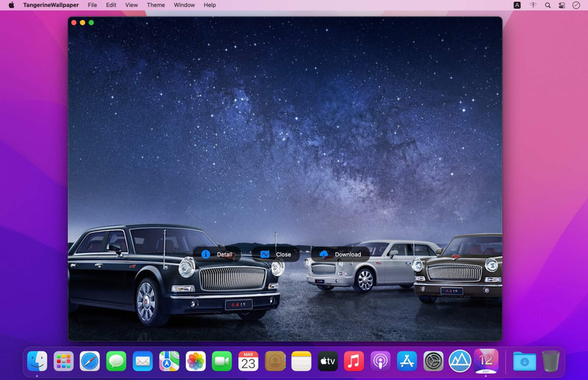Open System Preferences from the Dock

pos(434,361)
